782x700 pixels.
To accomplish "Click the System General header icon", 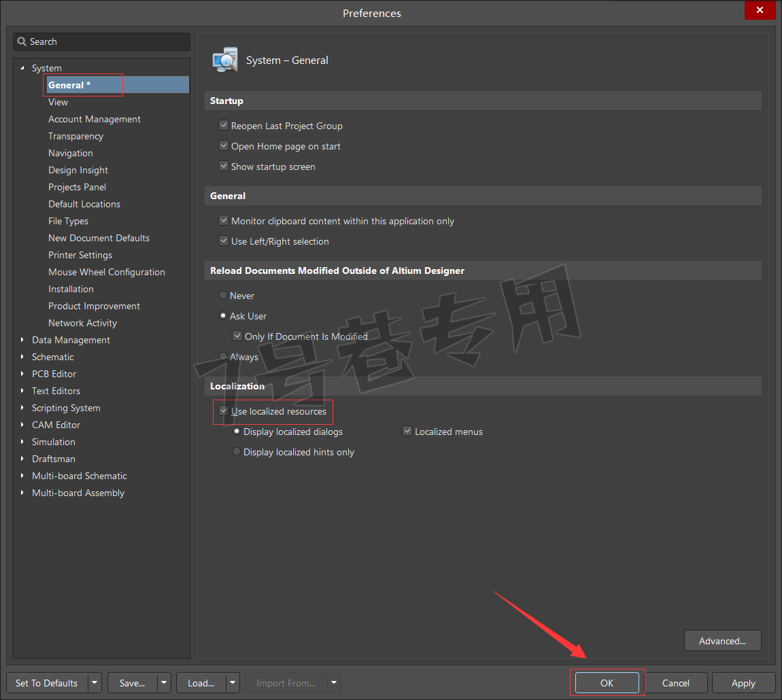I will coord(225,60).
